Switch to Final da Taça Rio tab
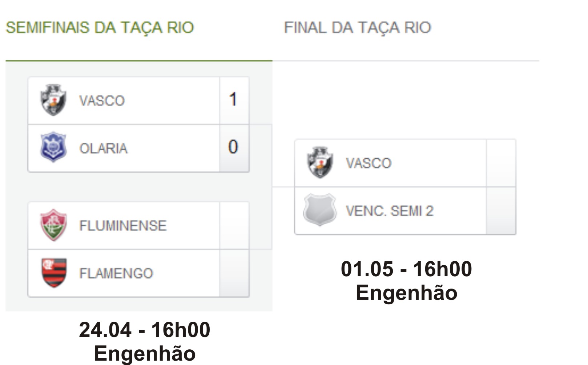Screen dimensions: 588x365 357,28
